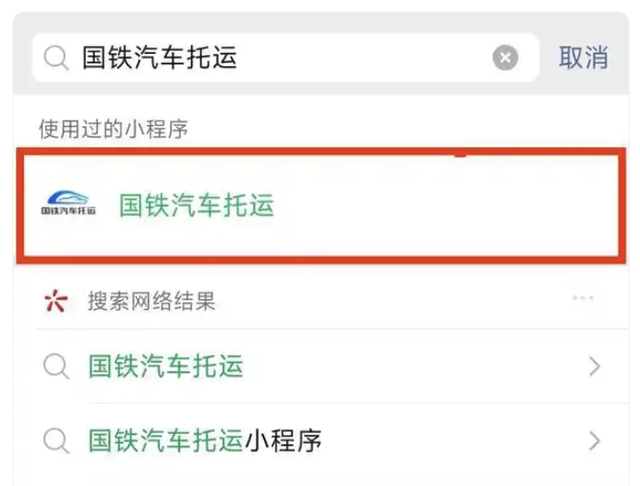Open the 国铁汽车托运 mini program logo
Screen dimensions: 640x486
(68, 203)
